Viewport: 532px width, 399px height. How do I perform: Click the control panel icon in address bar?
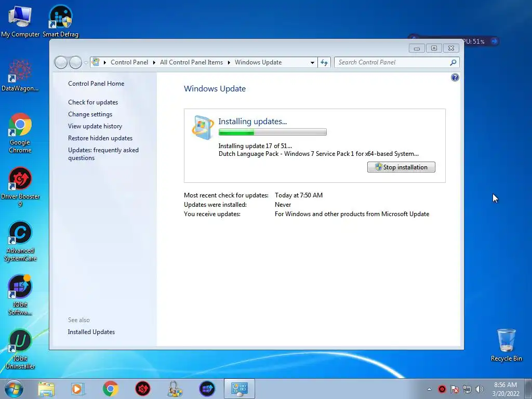tap(96, 62)
